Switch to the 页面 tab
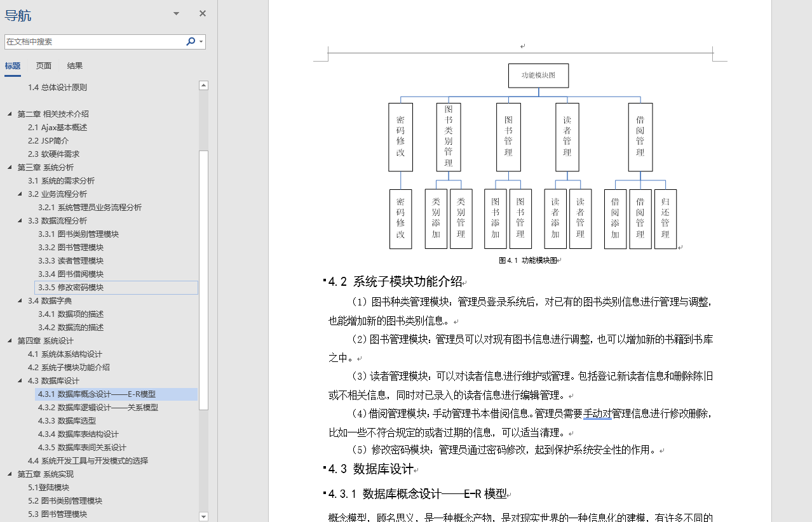 [43, 65]
